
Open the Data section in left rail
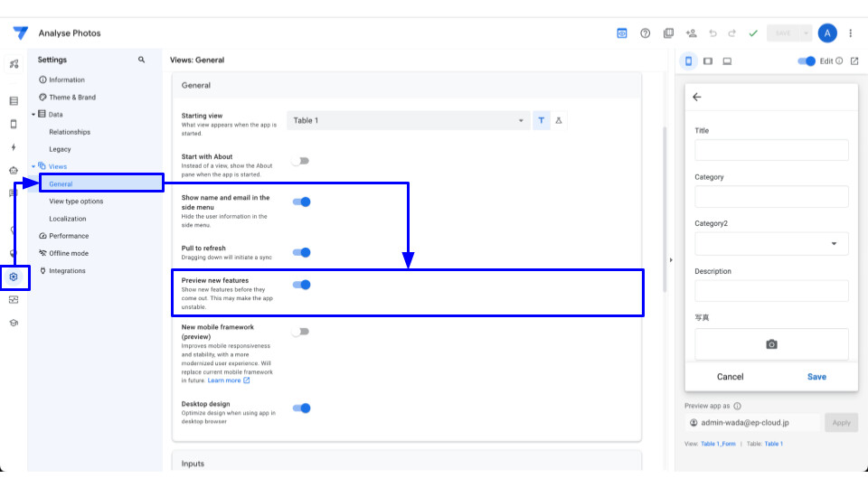tap(14, 101)
